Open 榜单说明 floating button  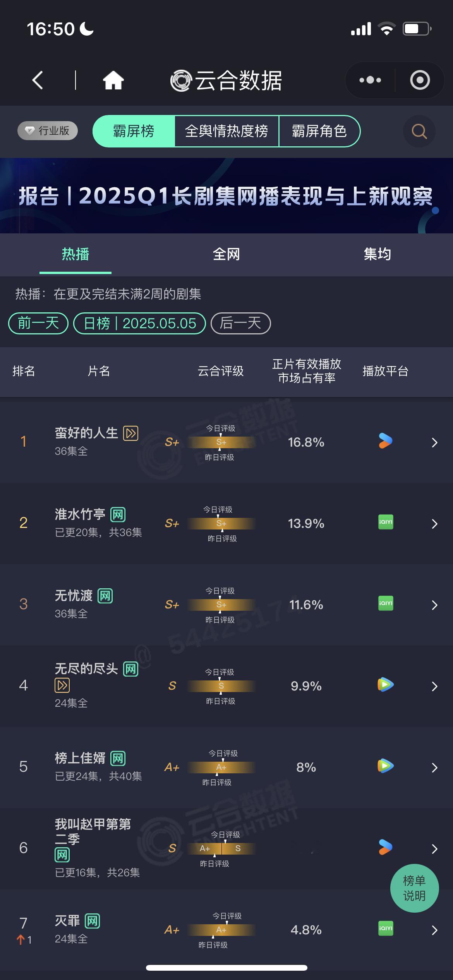[414, 888]
